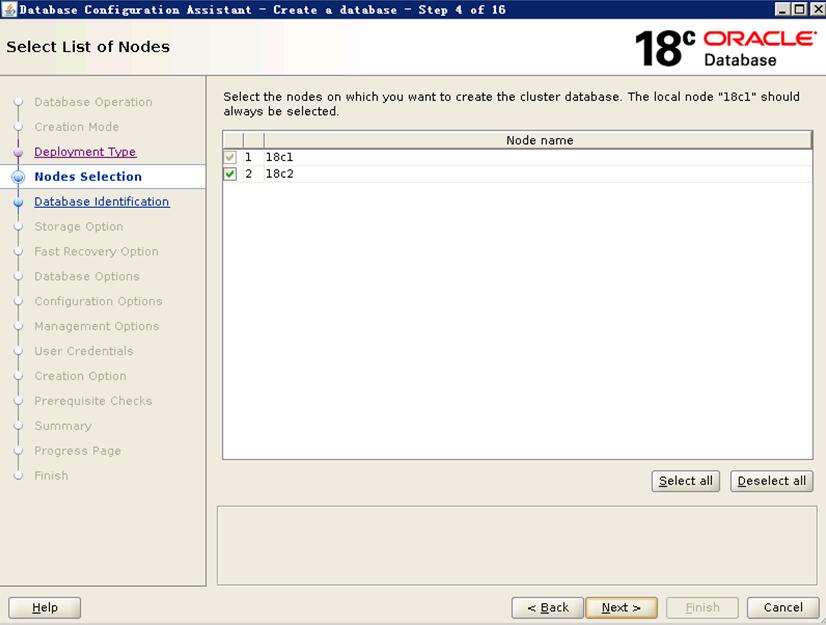The height and width of the screenshot is (625, 826).
Task: Click the Summary step label
Action: click(63, 426)
